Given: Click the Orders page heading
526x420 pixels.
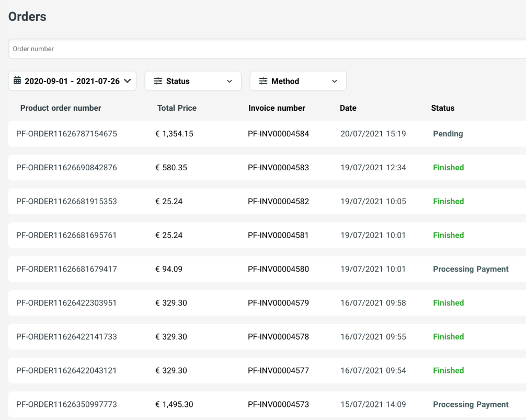Looking at the screenshot, I should [x=27, y=16].
